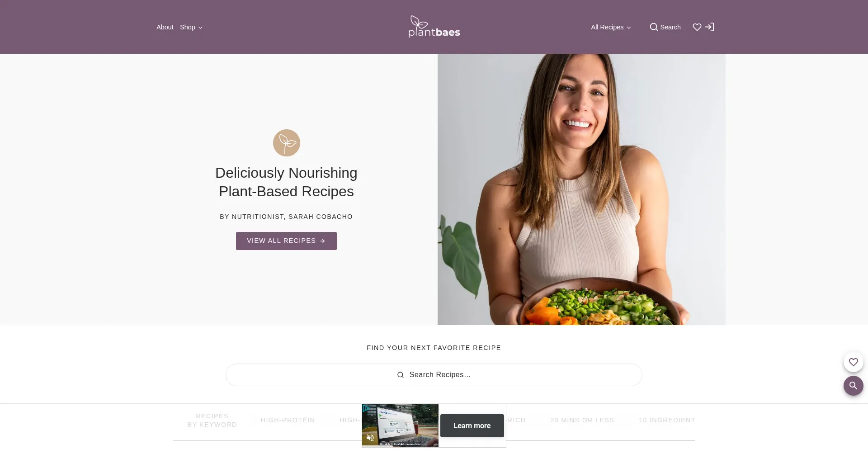868x449 pixels.
Task: Click the AdChoices icon on the ad
Action: [x=366, y=408]
